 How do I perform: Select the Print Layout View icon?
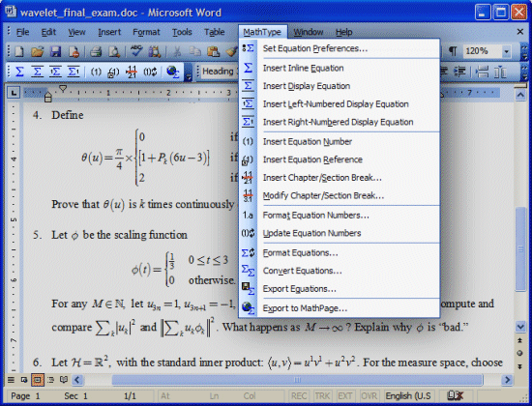38,380
